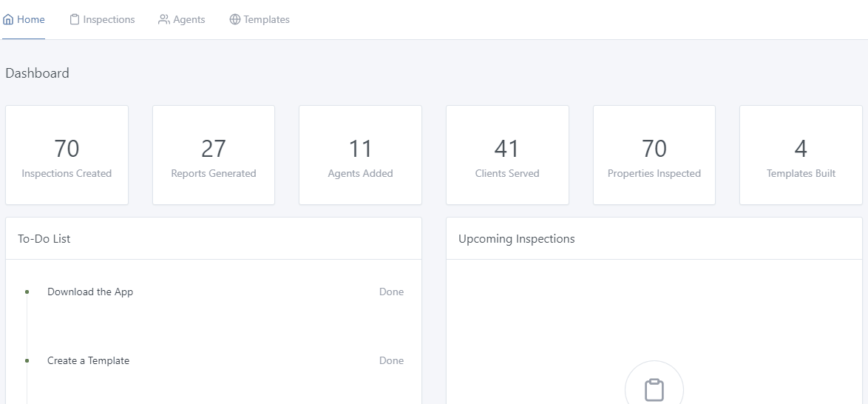Image resolution: width=868 pixels, height=404 pixels.
Task: Click the bullet beside Create a Template
Action: tap(27, 361)
